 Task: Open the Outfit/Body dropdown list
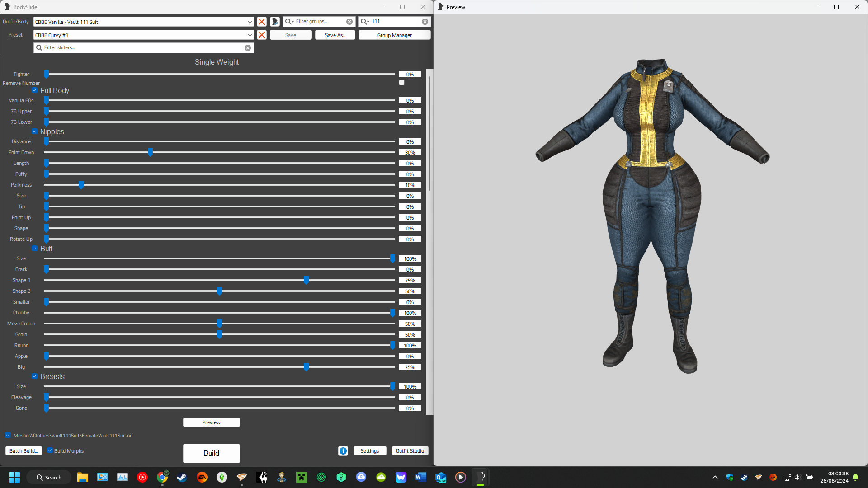point(250,22)
